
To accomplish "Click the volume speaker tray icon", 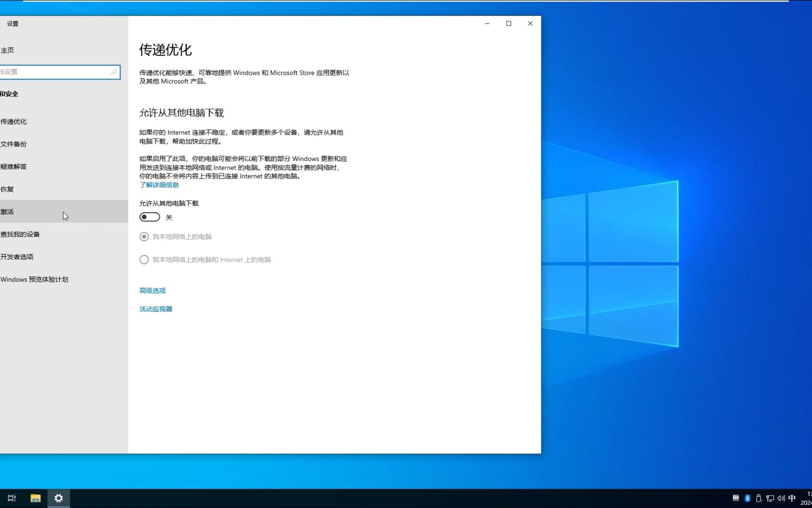I will (x=781, y=498).
